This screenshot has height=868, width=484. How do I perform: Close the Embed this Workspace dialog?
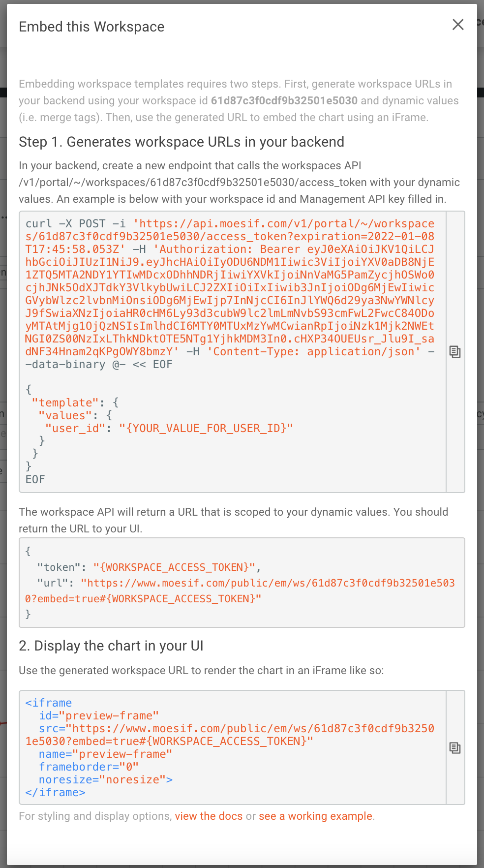pos(458,25)
